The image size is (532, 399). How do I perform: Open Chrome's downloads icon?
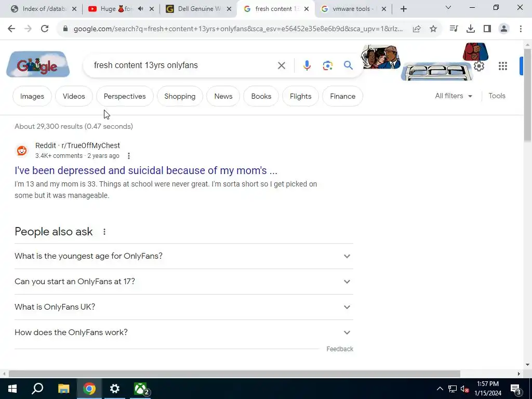pyautogui.click(x=470, y=29)
